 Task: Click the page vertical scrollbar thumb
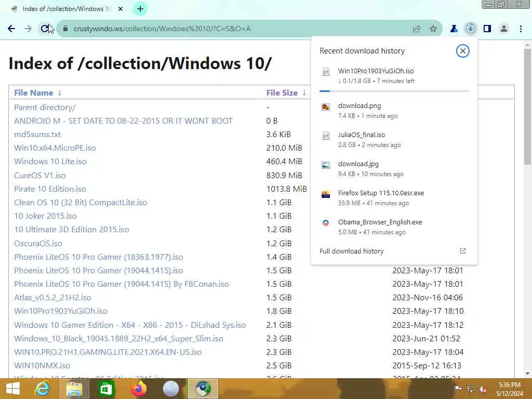click(x=527, y=107)
